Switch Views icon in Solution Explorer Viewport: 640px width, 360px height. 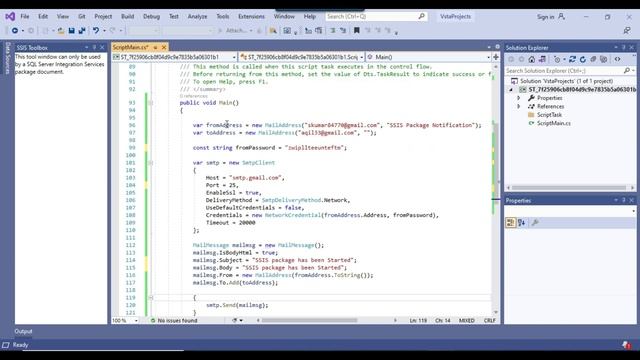click(x=542, y=60)
